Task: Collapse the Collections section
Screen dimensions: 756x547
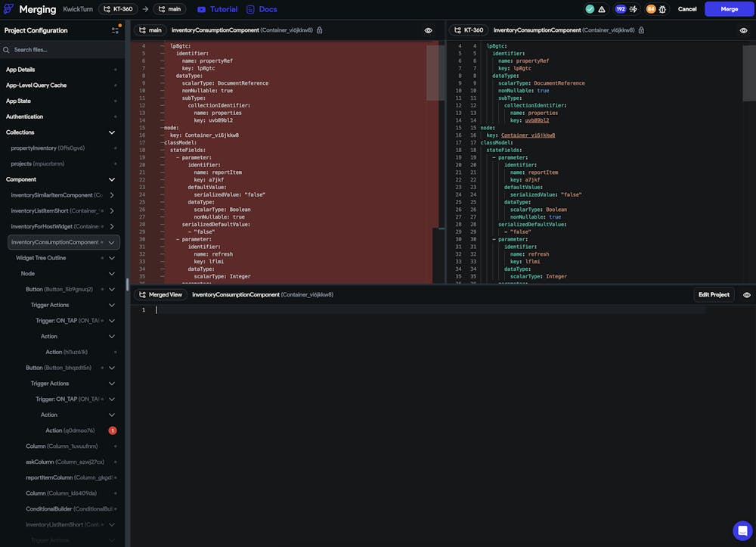Action: pos(112,132)
